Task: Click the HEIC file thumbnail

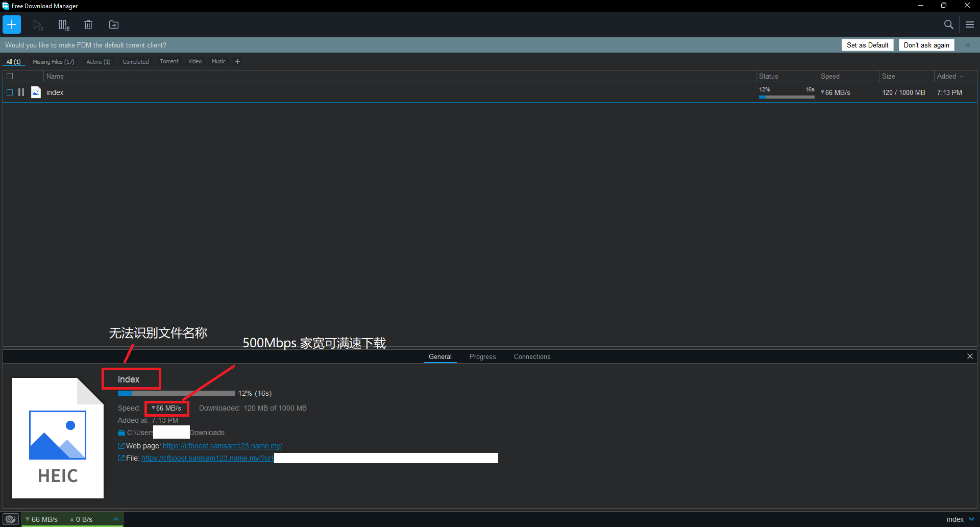Action: pos(58,438)
